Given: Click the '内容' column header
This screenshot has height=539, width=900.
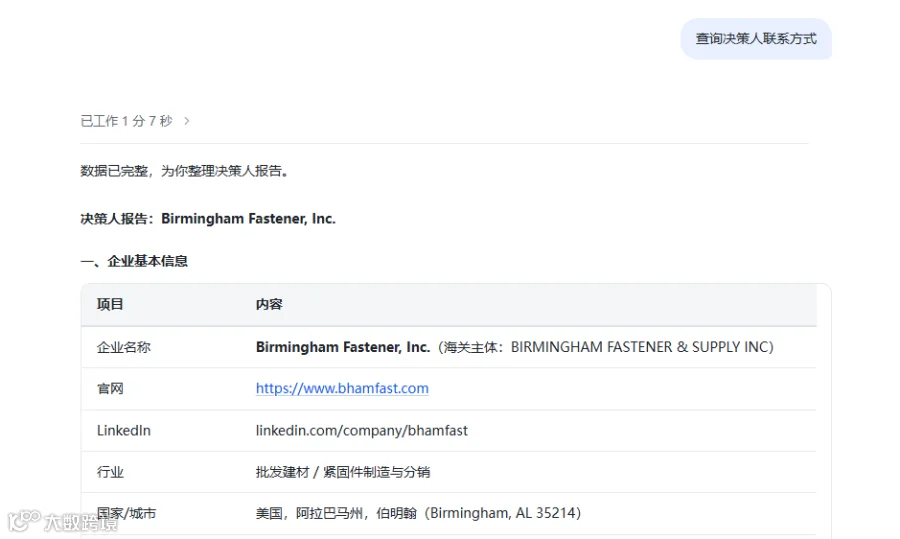Looking at the screenshot, I should 269,304.
